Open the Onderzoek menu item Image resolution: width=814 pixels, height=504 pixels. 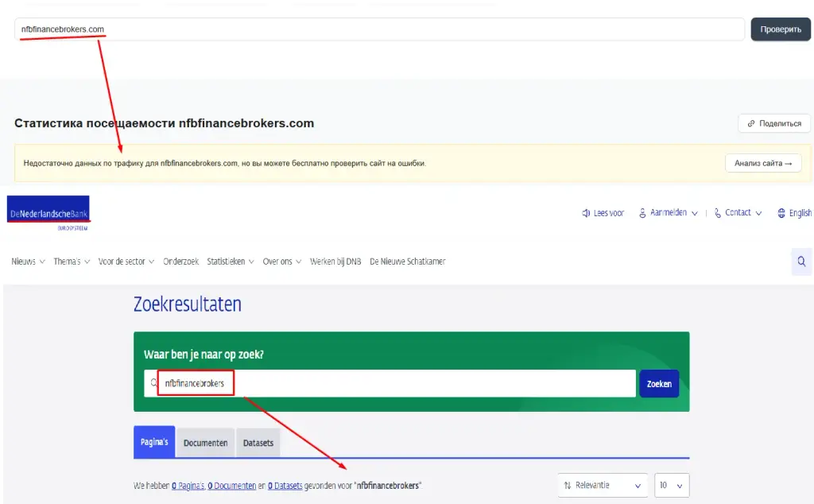[180, 262]
